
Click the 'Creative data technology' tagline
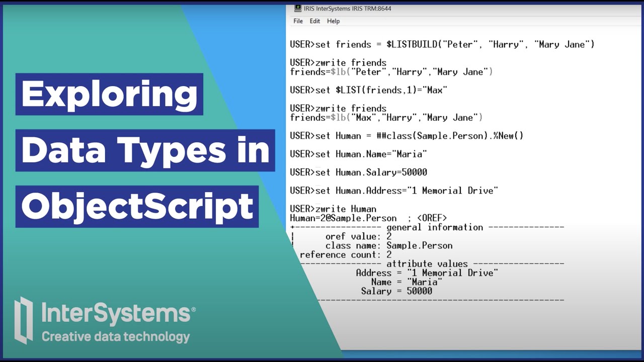point(116,336)
